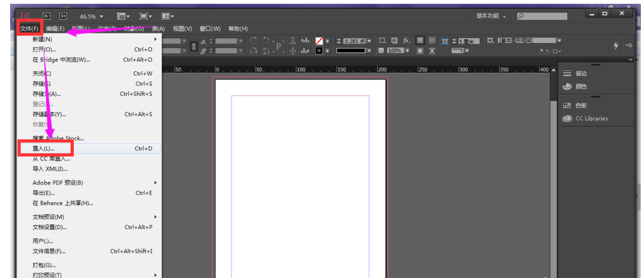Click 文档设置(D)... menu entry
Viewport: 644px width, 278px height.
tap(49, 227)
